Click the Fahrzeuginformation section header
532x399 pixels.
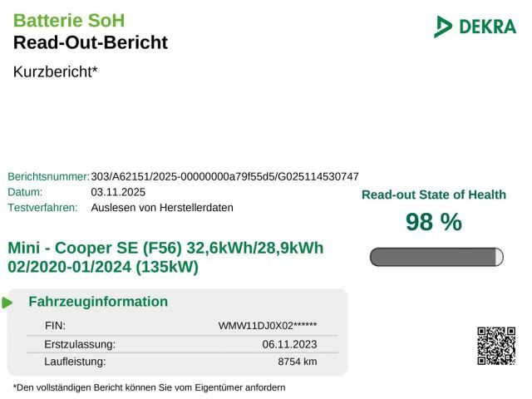[x=98, y=302]
